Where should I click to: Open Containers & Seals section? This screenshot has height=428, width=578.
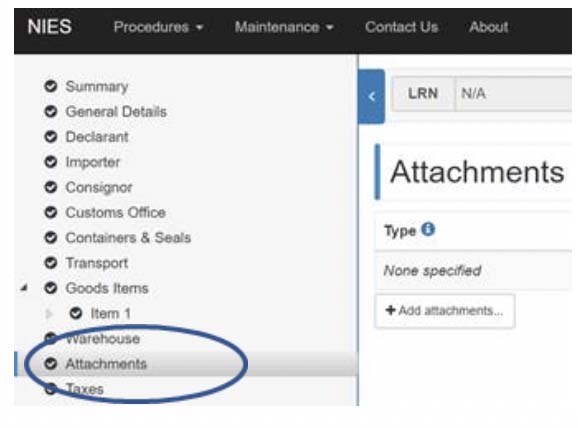click(128, 238)
